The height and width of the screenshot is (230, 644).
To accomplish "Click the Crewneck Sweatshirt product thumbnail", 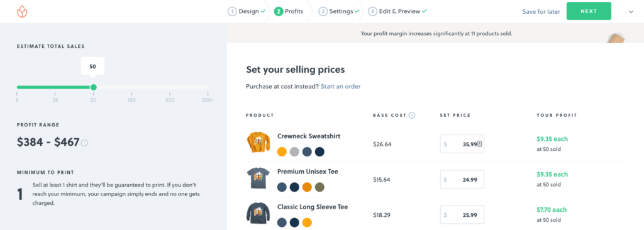I will [x=258, y=143].
